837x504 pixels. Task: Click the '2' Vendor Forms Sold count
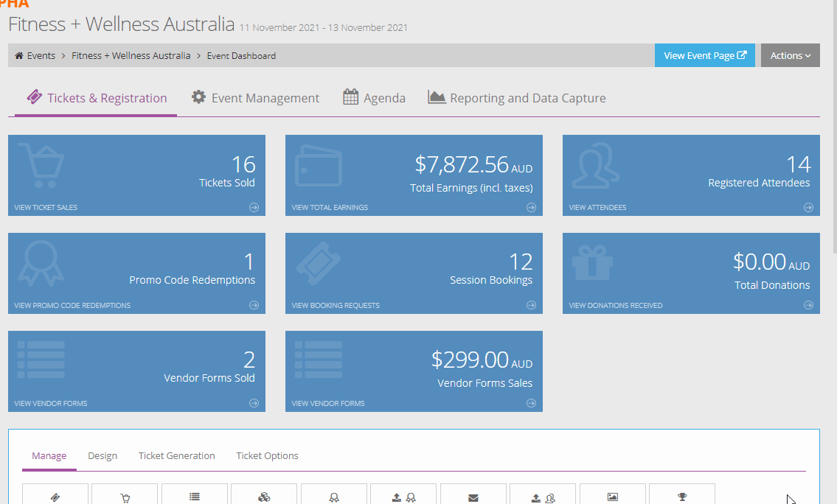tap(249, 360)
